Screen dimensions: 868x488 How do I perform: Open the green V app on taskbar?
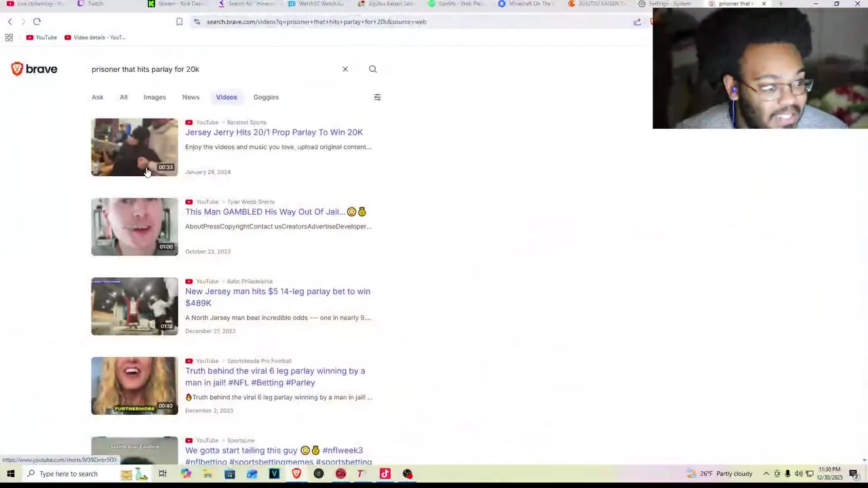pos(275,474)
